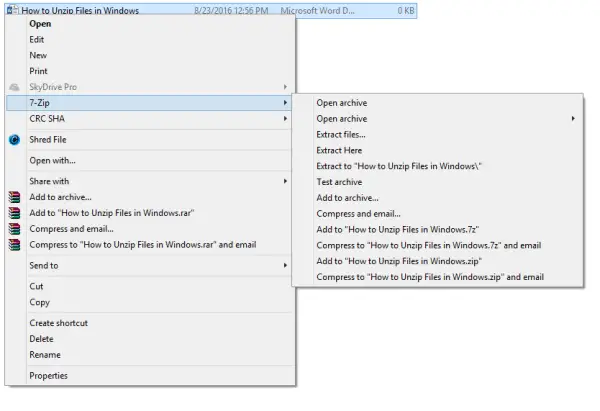Select the 7-Zip menu entry
The image size is (600, 411).
pyautogui.click(x=150, y=103)
